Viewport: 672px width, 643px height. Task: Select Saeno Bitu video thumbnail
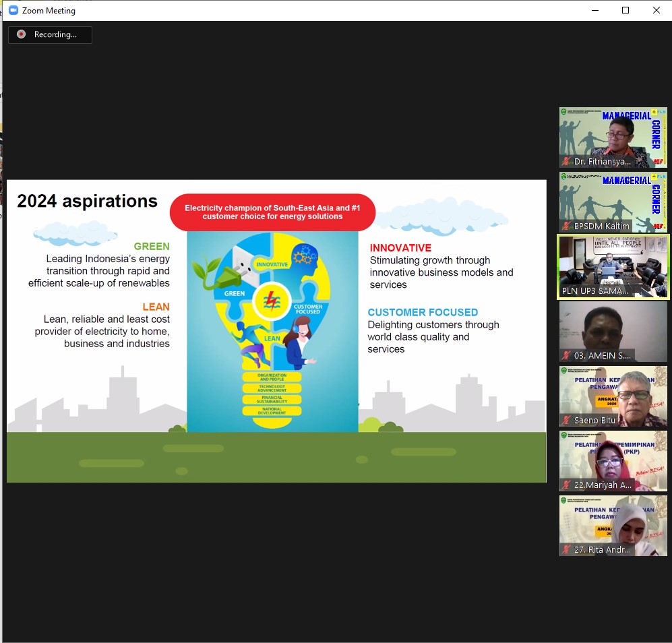point(613,396)
